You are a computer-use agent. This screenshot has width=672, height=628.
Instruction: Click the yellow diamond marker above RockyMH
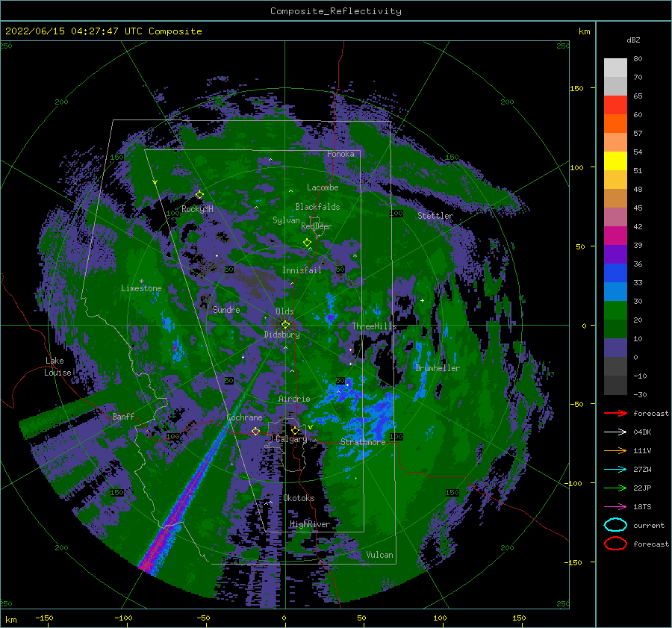(199, 195)
